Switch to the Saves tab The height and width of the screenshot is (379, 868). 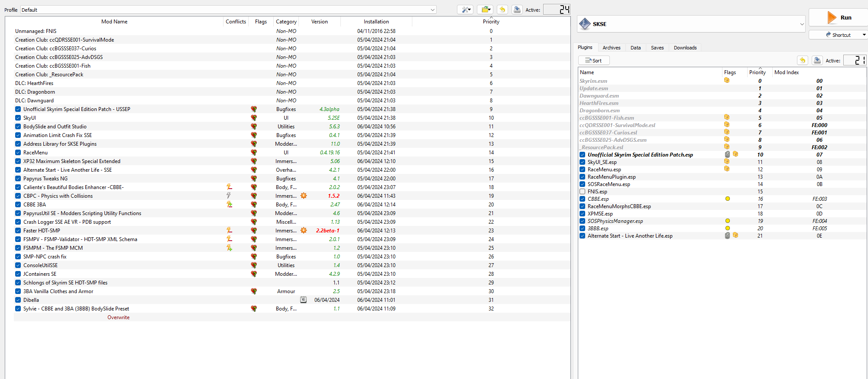pyautogui.click(x=657, y=48)
